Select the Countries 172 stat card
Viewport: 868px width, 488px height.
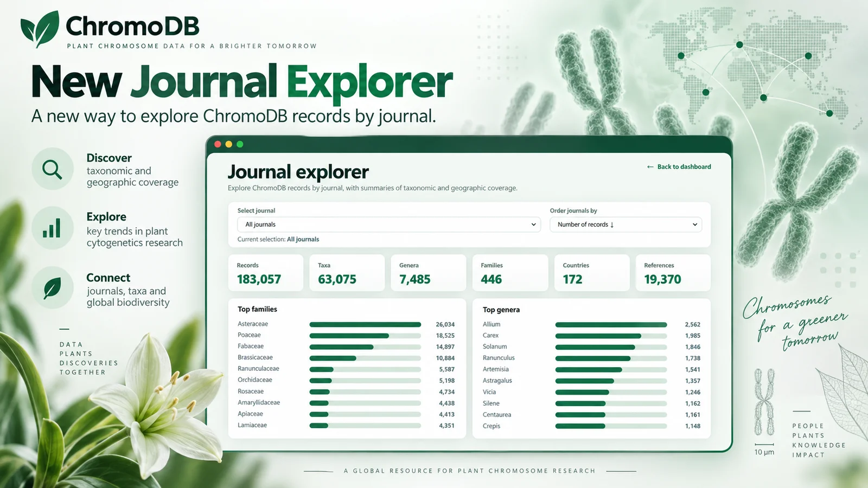[592, 273]
